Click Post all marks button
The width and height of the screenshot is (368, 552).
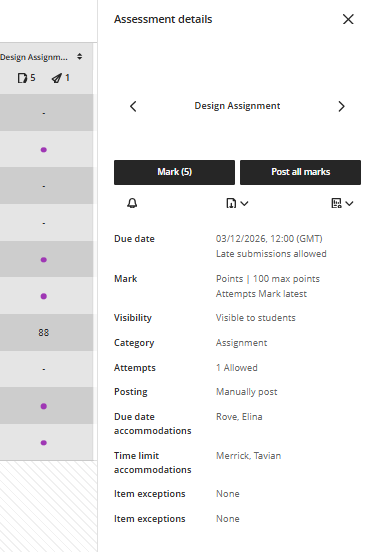pos(300,172)
